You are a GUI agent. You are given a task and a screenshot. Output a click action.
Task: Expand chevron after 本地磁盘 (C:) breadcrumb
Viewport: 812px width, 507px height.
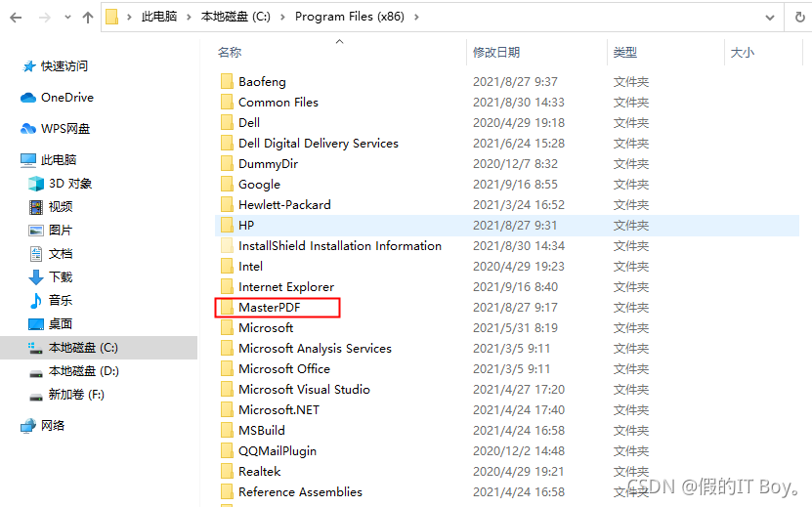(282, 17)
